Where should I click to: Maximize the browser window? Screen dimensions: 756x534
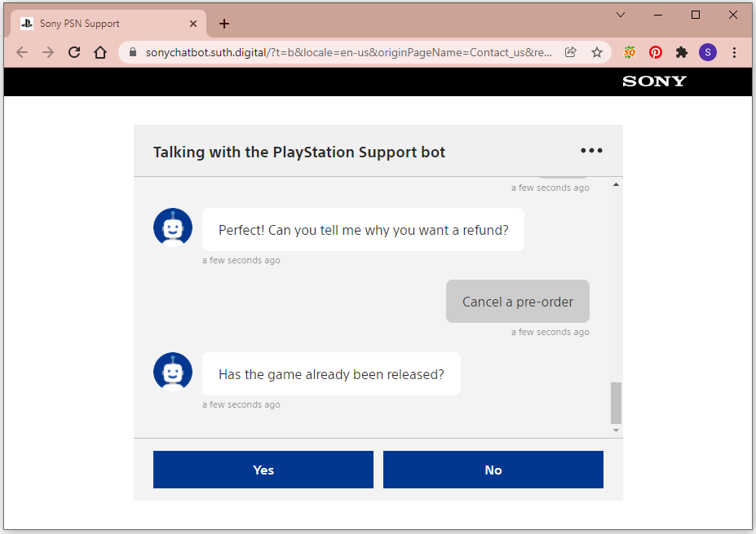696,15
